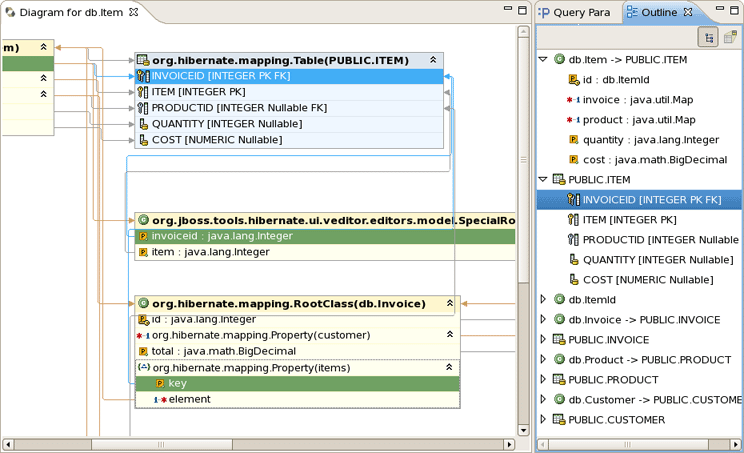
Task: Click the icon beside 'id : db.ItemId' in Outline
Action: tap(573, 80)
